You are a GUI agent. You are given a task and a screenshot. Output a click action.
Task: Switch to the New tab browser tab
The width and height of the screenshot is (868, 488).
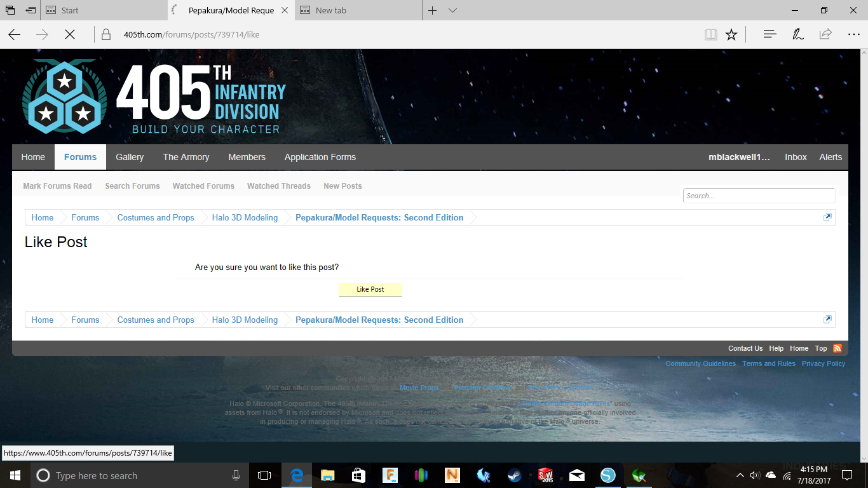tap(358, 10)
